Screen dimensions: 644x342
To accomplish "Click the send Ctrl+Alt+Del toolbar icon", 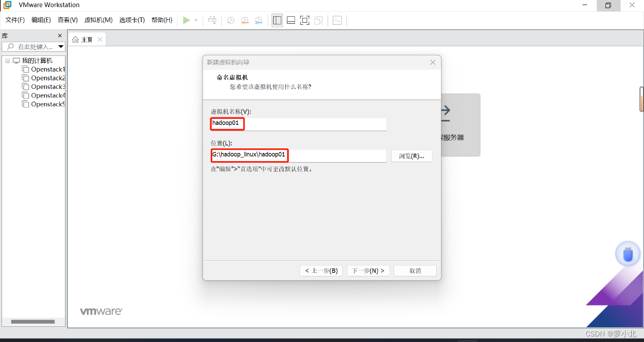I will pos(212,20).
